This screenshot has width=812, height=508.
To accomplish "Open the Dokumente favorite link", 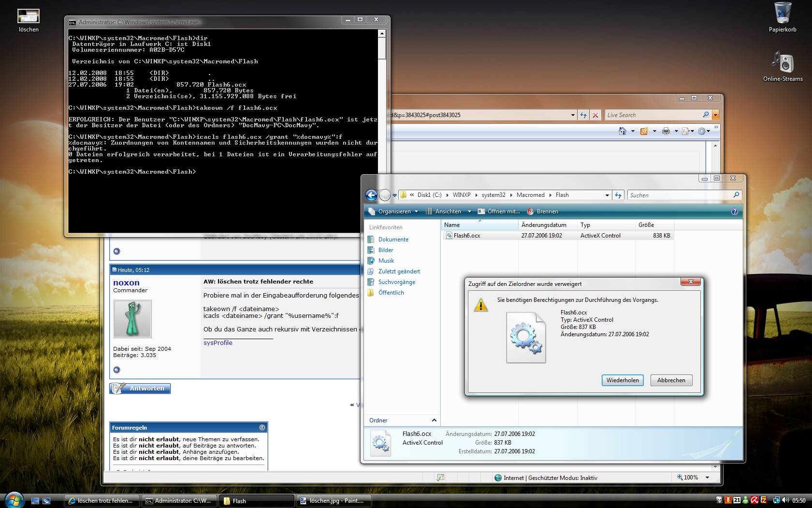I will pyautogui.click(x=393, y=239).
